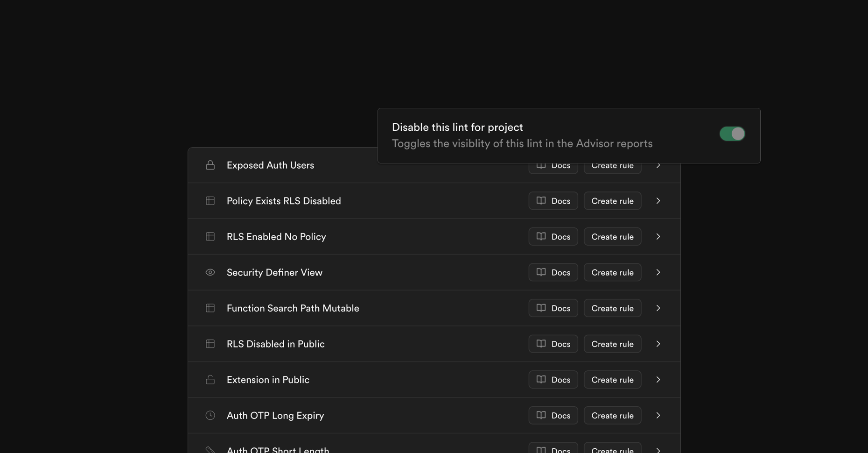Create rule for Auth OTP Long Expiry
Viewport: 868px width, 453px height.
click(612, 415)
